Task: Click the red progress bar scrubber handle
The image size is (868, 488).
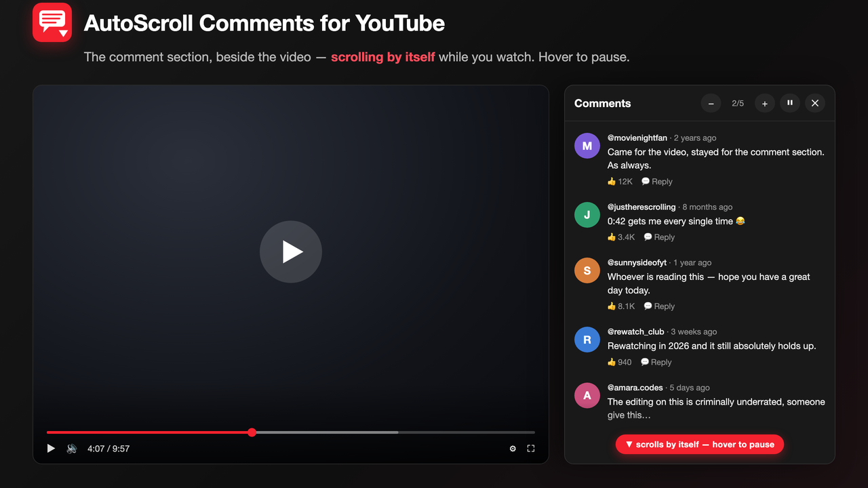Action: pos(252,432)
